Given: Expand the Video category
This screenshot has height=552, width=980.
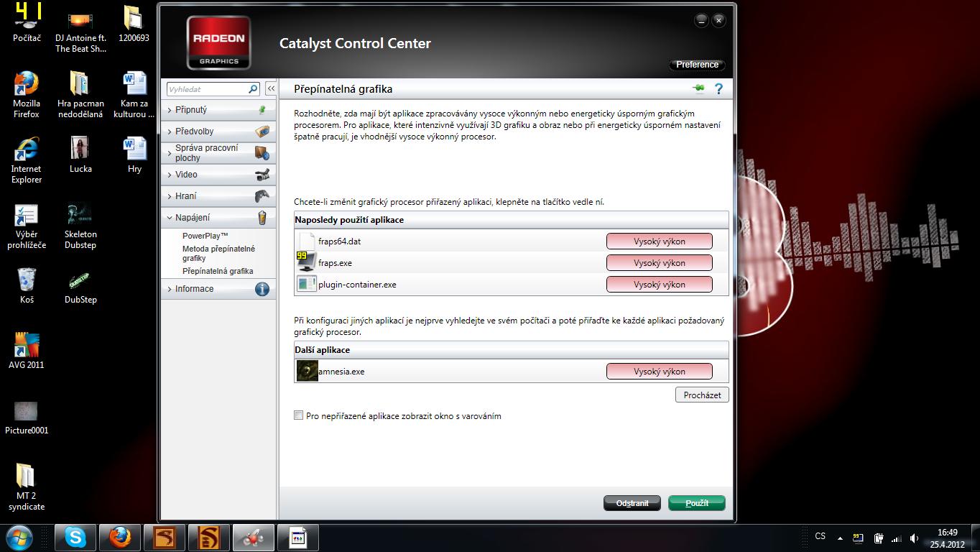Looking at the screenshot, I should 186,175.
